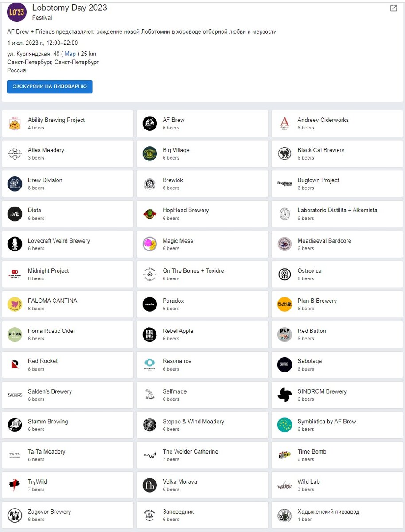Click the HopHead Brewery logo

pyautogui.click(x=150, y=214)
